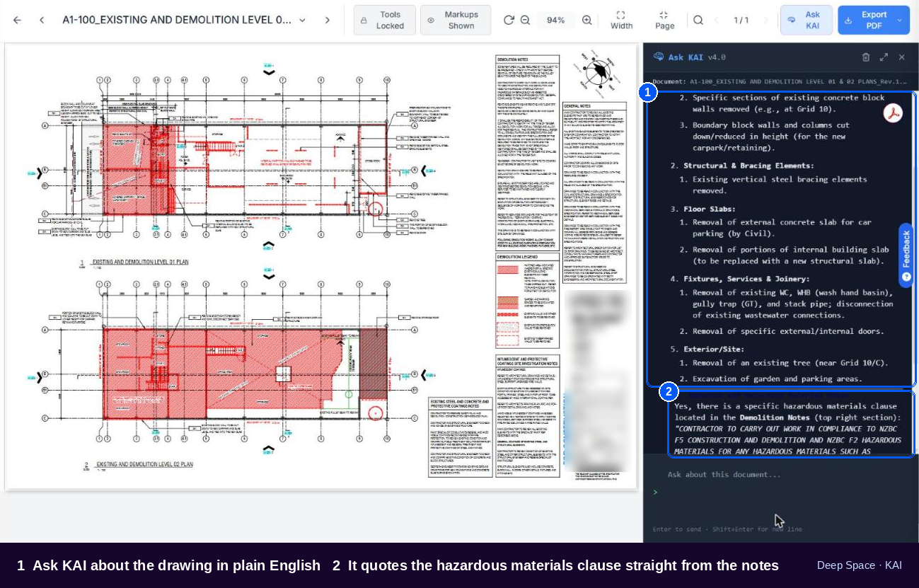This screenshot has width=919, height=588.
Task: Zoom out with the minus magnifier
Action: (x=525, y=20)
